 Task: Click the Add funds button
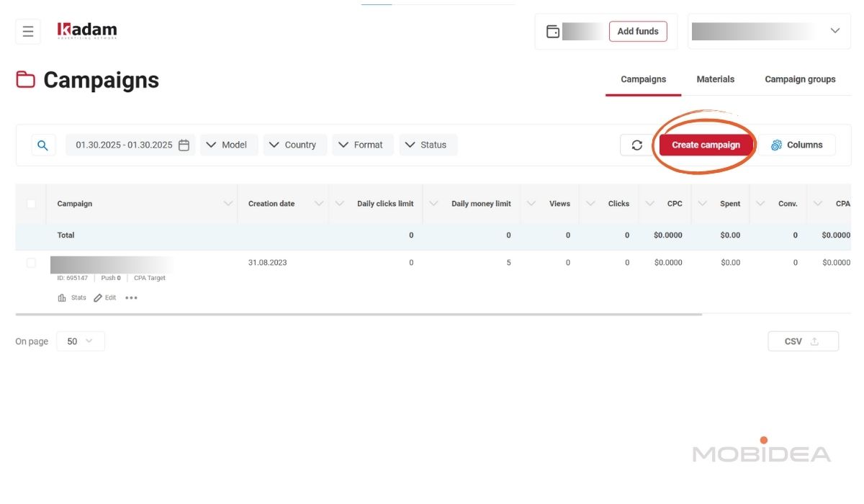click(x=638, y=32)
